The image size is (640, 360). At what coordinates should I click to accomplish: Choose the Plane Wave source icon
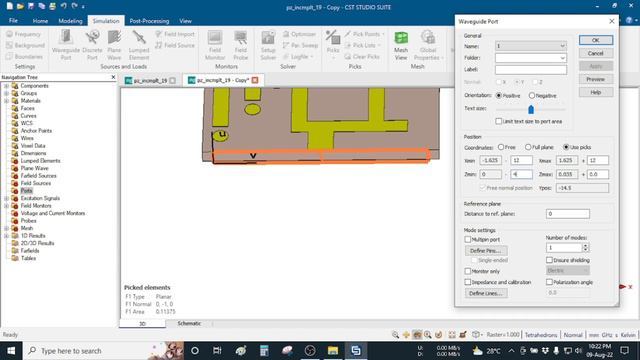(114, 45)
